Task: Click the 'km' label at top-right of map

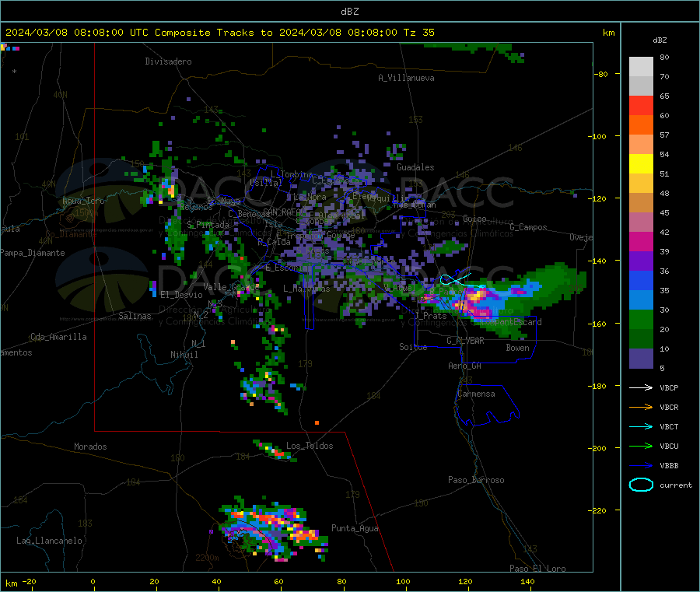Action: [x=608, y=33]
